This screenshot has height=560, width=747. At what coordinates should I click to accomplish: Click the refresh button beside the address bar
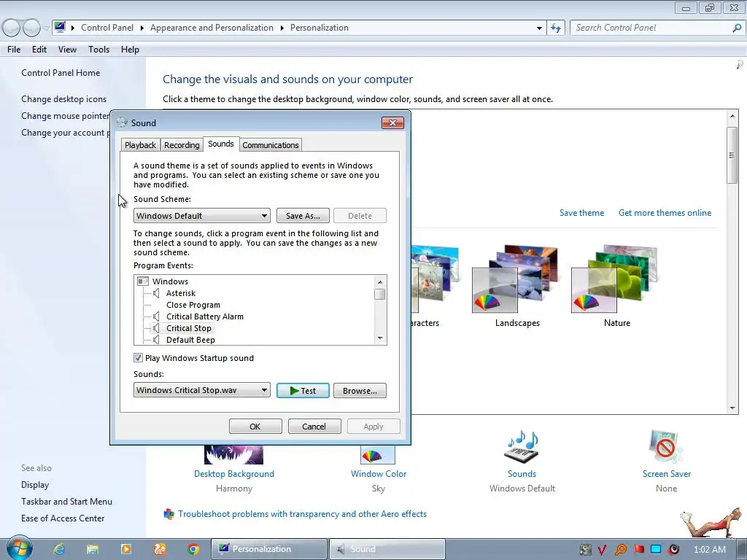(556, 28)
